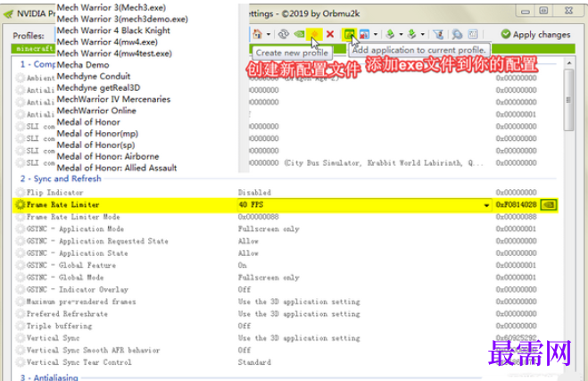Click the On value of GSYNC - Global Feature
The image size is (588, 381).
pos(243,265)
